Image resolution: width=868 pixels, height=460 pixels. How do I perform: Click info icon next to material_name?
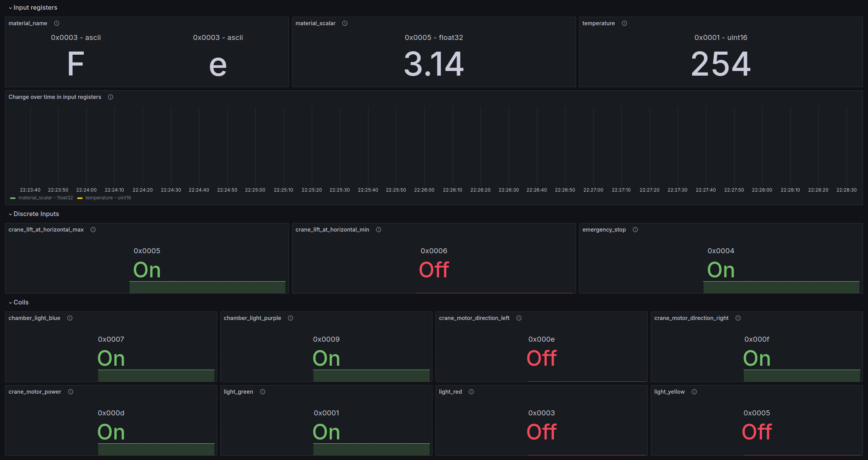tap(57, 23)
